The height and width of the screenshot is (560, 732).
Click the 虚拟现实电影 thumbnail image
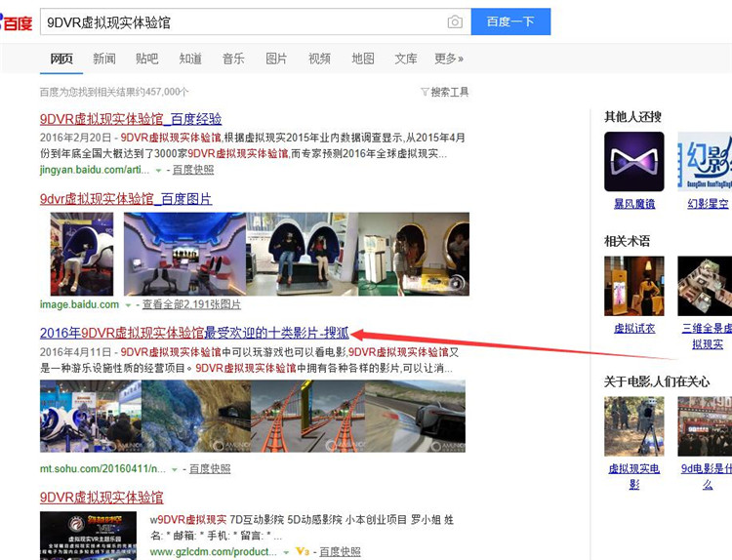pyautogui.click(x=634, y=426)
